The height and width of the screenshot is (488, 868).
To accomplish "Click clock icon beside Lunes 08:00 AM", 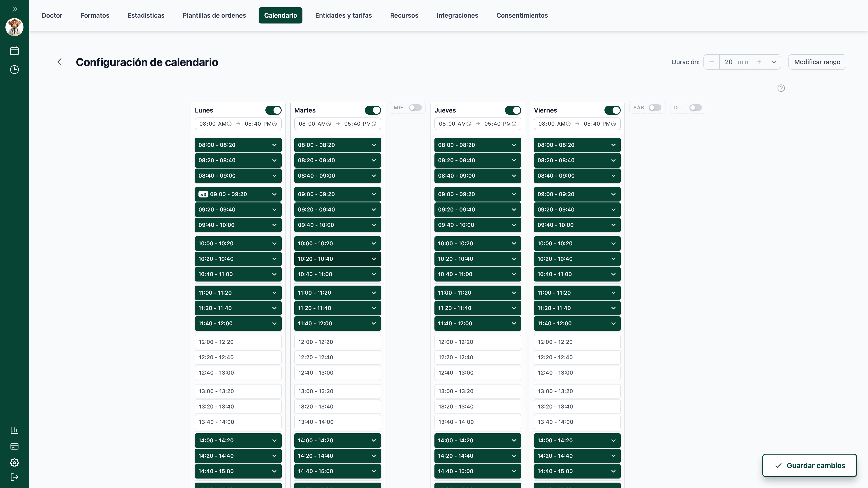I will 229,124.
